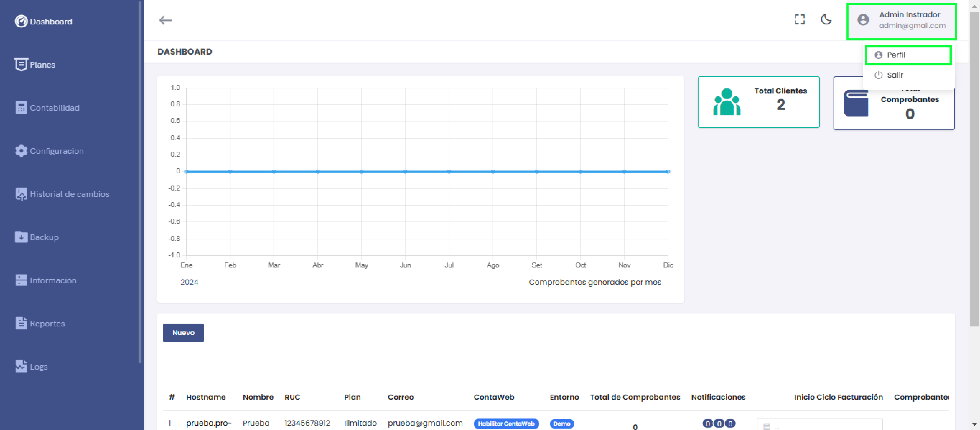Open the Configuracion gear icon
Viewport: 980px width, 430px height.
tap(21, 151)
